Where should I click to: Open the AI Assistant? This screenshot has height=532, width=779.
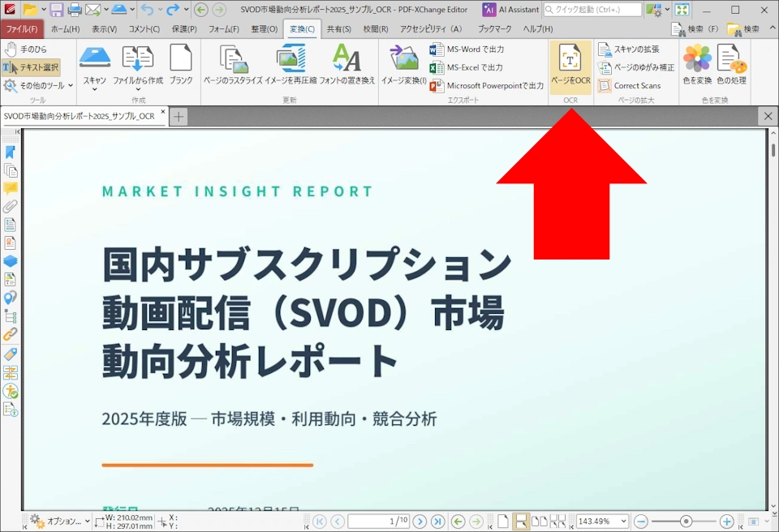coord(510,9)
